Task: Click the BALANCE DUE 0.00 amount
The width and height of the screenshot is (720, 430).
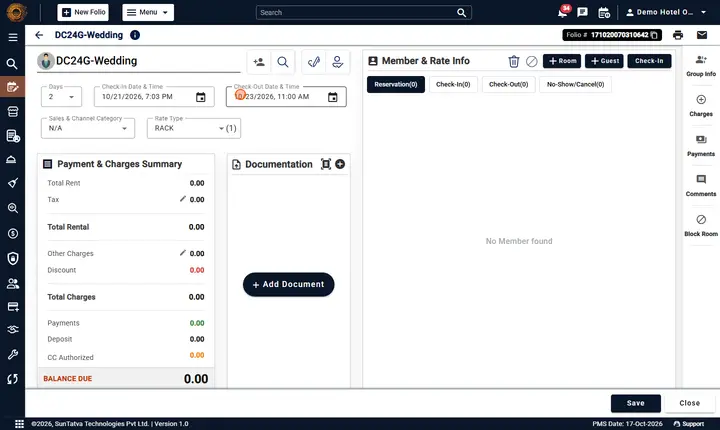Action: (x=196, y=379)
